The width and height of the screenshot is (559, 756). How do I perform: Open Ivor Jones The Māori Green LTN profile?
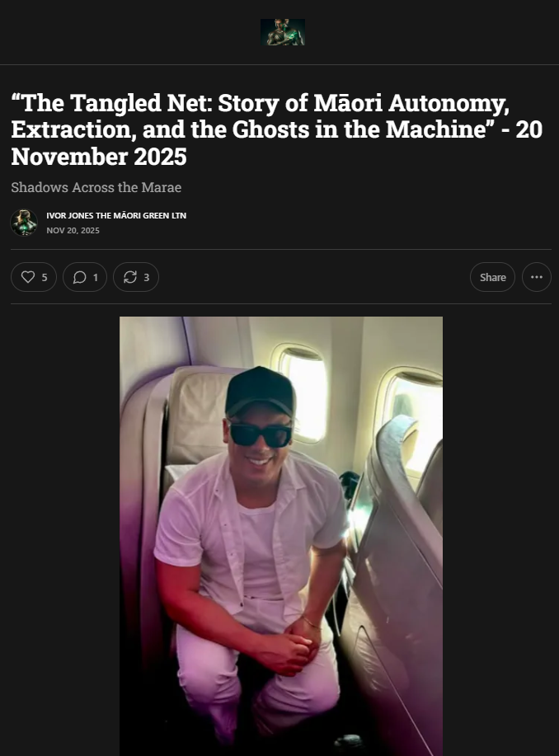click(x=116, y=215)
